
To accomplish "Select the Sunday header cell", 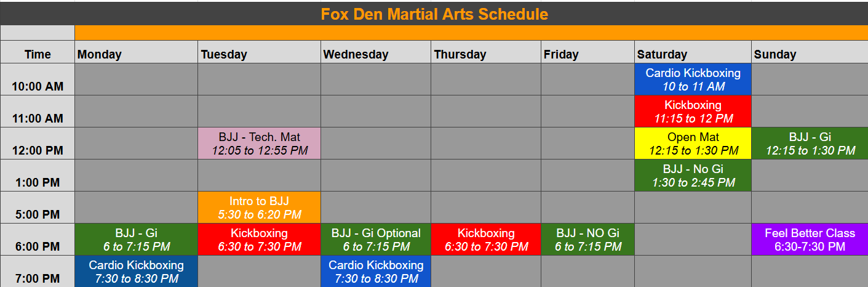I will pos(810,52).
